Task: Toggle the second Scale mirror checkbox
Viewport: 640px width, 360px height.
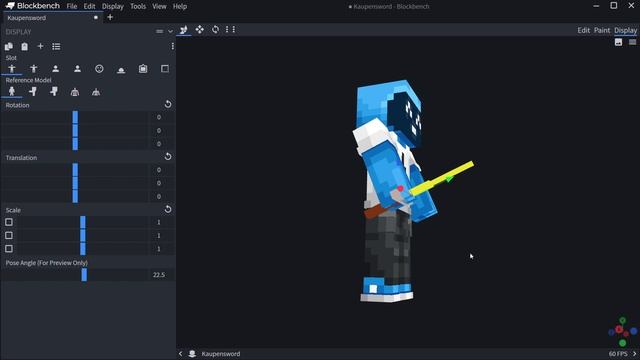Action: [x=9, y=236]
